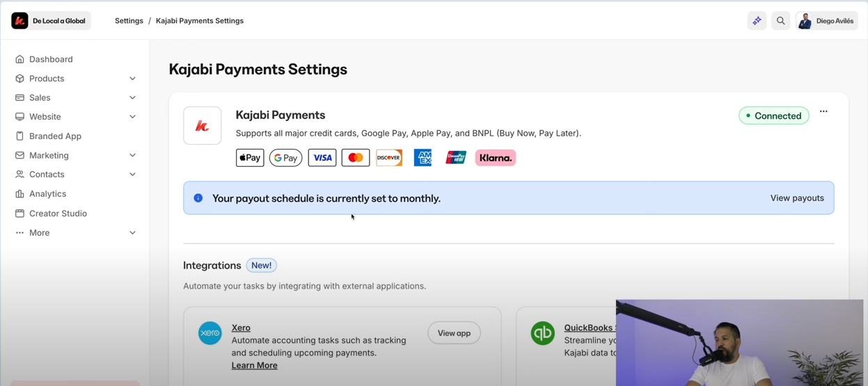Click the Products box icon
This screenshot has height=386, width=868.
pyautogui.click(x=19, y=79)
